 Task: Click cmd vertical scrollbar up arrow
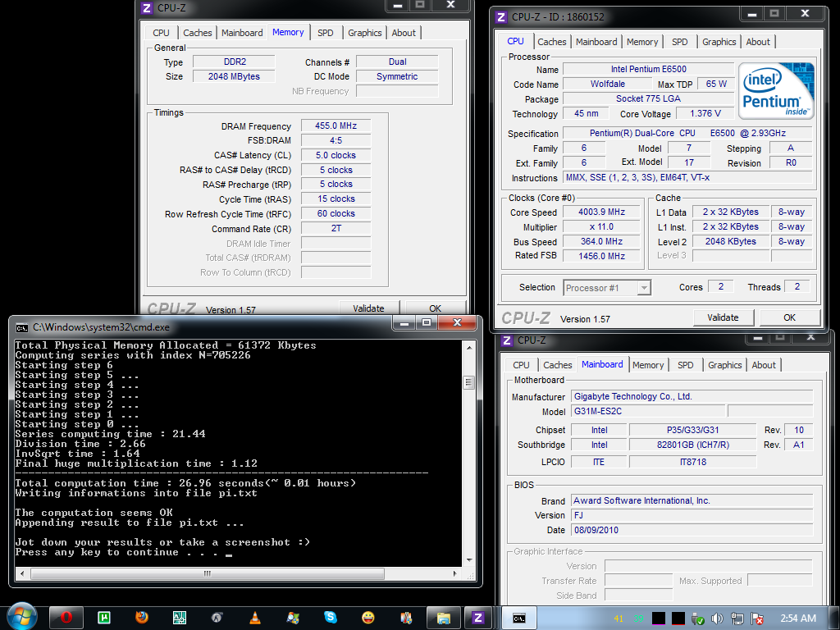469,347
